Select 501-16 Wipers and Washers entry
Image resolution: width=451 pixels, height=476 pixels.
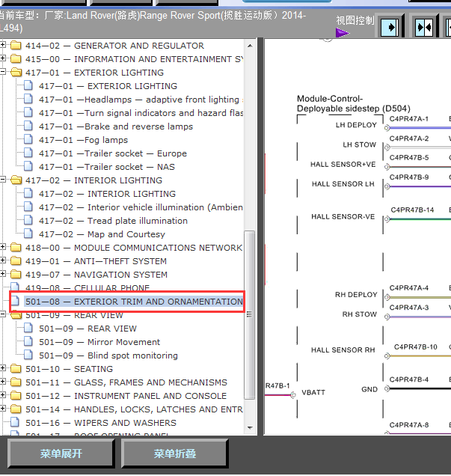[x=101, y=423]
